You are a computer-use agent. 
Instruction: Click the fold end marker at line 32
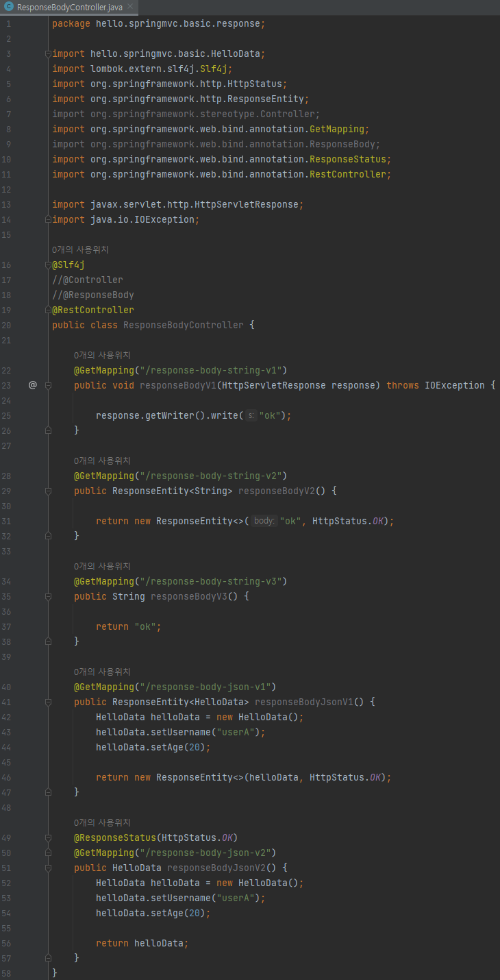pos(48,536)
